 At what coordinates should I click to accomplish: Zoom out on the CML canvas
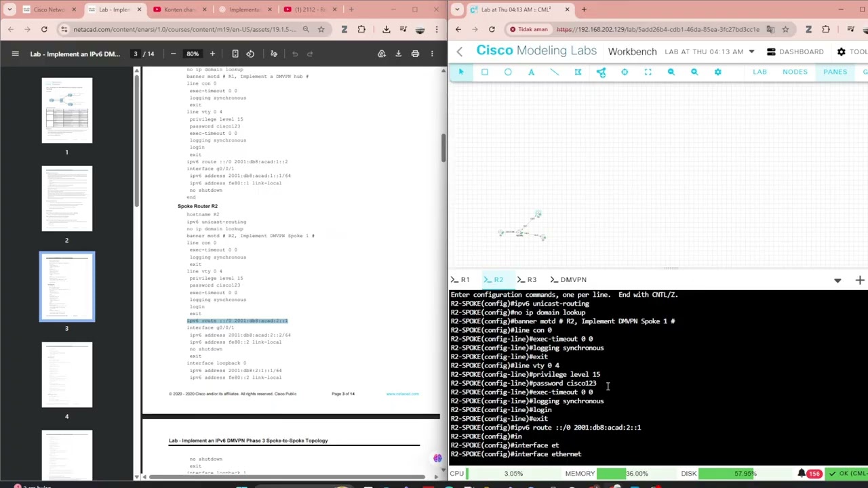coord(671,72)
